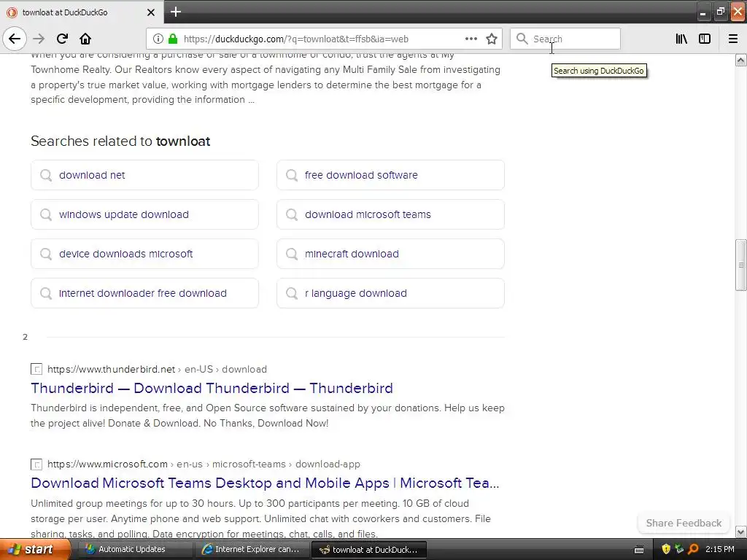Click the tray icon left of the clock

pos(693,550)
